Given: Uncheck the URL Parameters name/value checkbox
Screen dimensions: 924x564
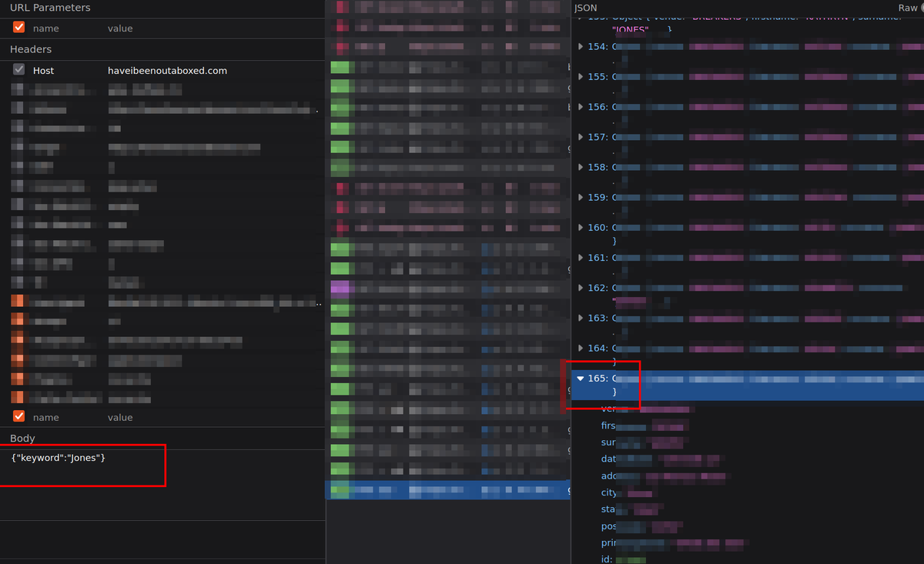Looking at the screenshot, I should [x=19, y=28].
